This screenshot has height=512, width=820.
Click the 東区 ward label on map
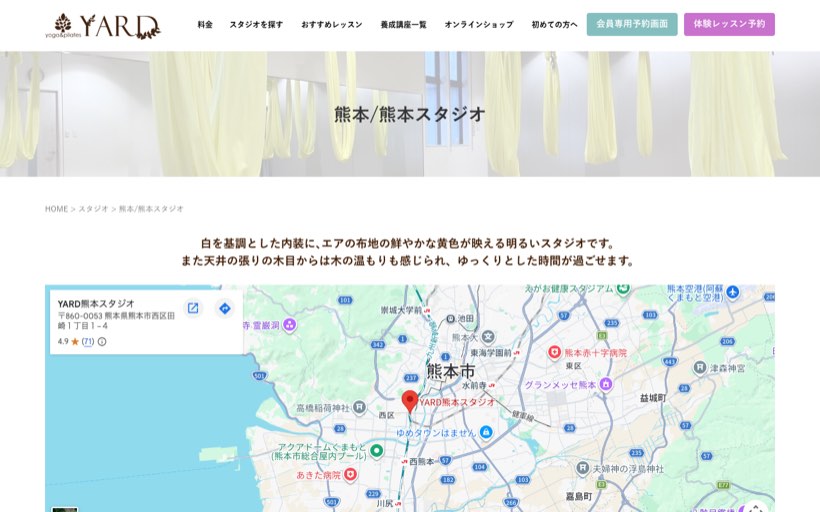573,366
